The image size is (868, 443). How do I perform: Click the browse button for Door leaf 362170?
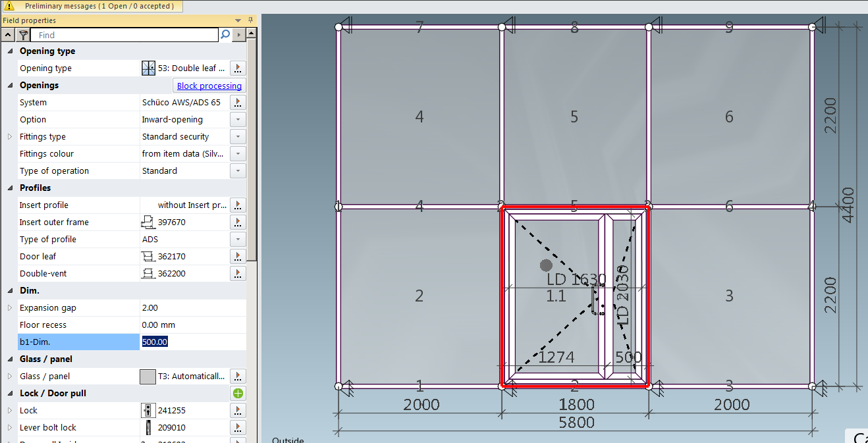(238, 256)
